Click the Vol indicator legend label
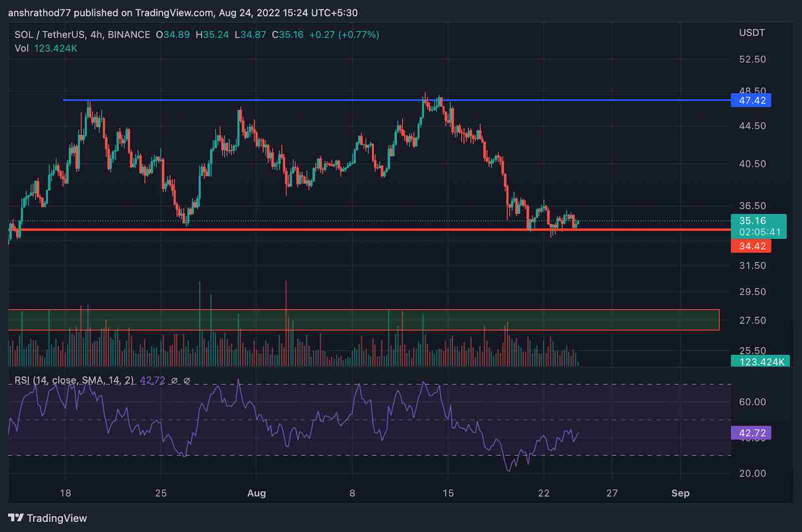The width and height of the screenshot is (802, 532). [22, 49]
